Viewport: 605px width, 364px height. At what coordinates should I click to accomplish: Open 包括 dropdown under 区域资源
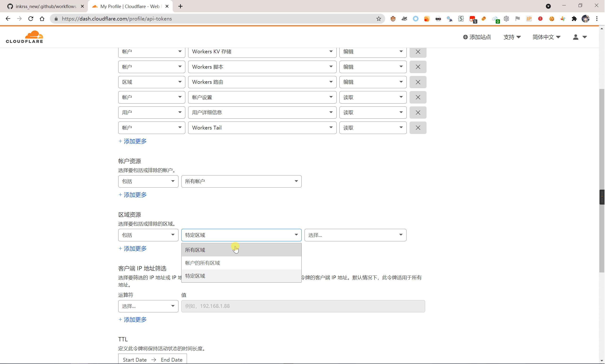148,235
